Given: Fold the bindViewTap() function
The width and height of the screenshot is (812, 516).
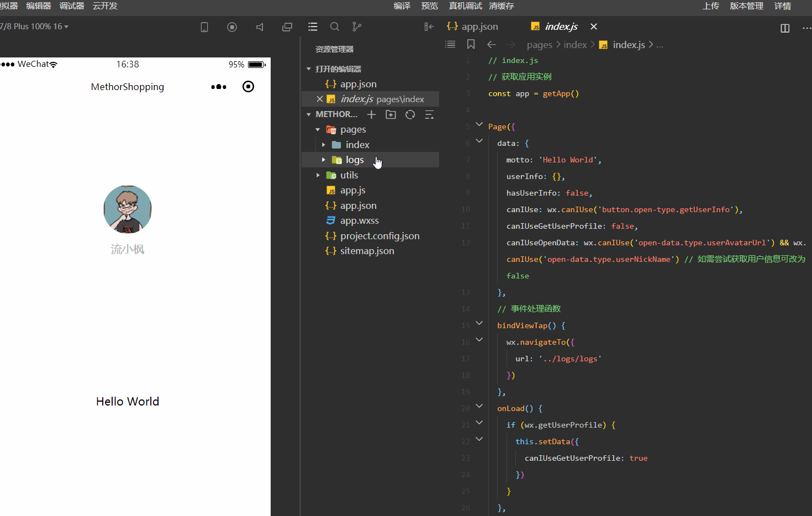Looking at the screenshot, I should [x=479, y=324].
